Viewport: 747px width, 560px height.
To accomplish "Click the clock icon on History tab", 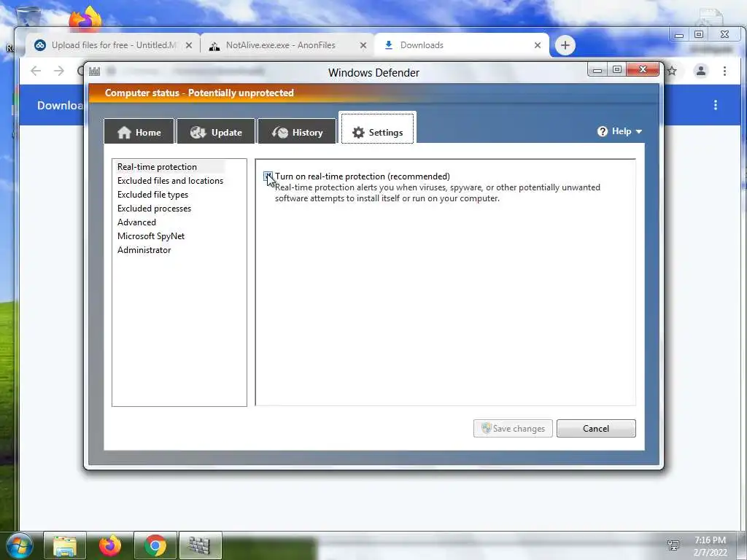I will tap(280, 133).
